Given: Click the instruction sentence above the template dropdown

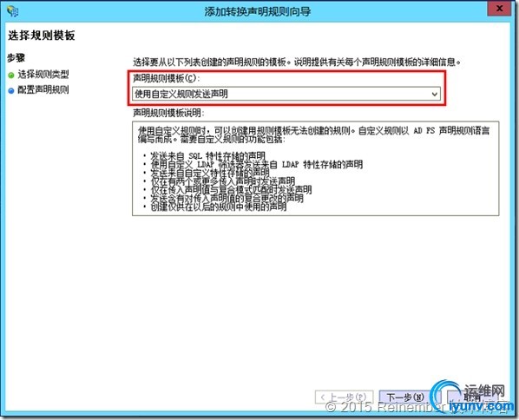Looking at the screenshot, I should (x=297, y=62).
